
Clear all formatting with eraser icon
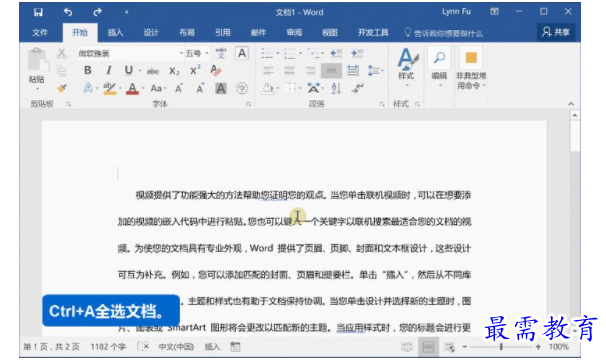[x=216, y=70]
